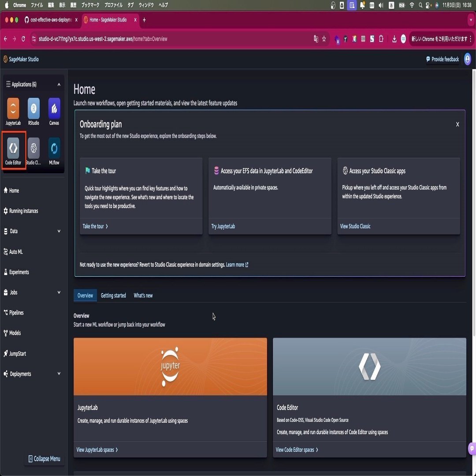The height and width of the screenshot is (476, 476).
Task: Open View JupyterLab spaces link
Action: point(97,450)
